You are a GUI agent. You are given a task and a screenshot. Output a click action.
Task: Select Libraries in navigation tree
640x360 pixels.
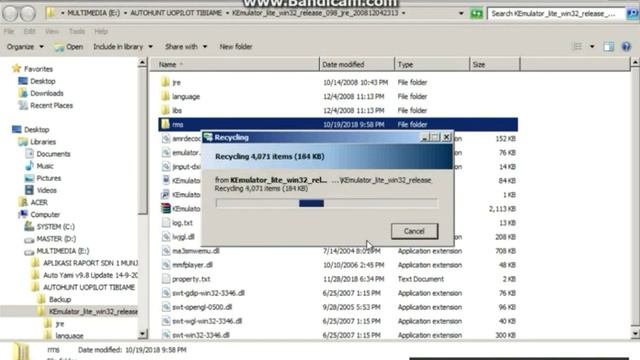(43, 142)
